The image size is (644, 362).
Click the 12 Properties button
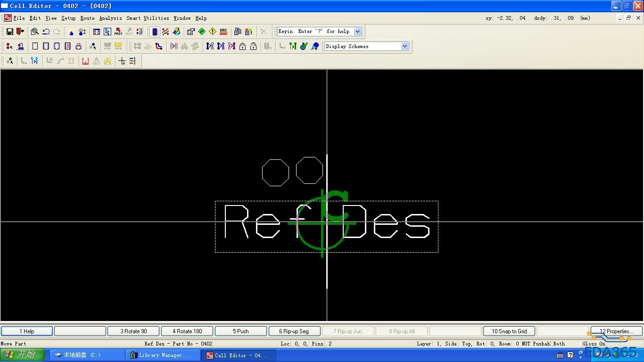[x=616, y=331]
